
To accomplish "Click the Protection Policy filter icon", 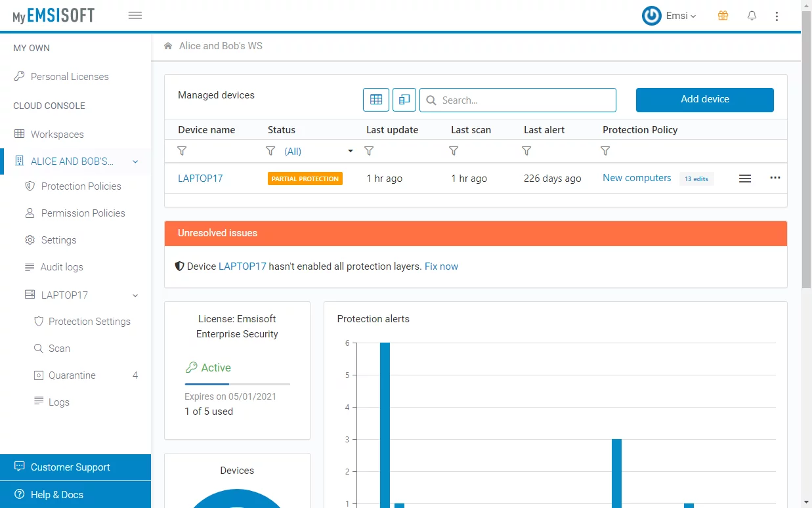I will [x=605, y=151].
